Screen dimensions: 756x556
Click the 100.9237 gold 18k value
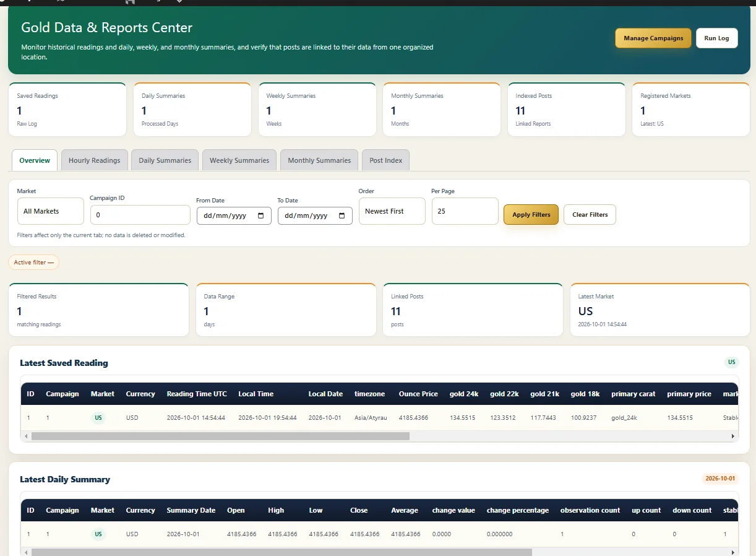(x=583, y=418)
